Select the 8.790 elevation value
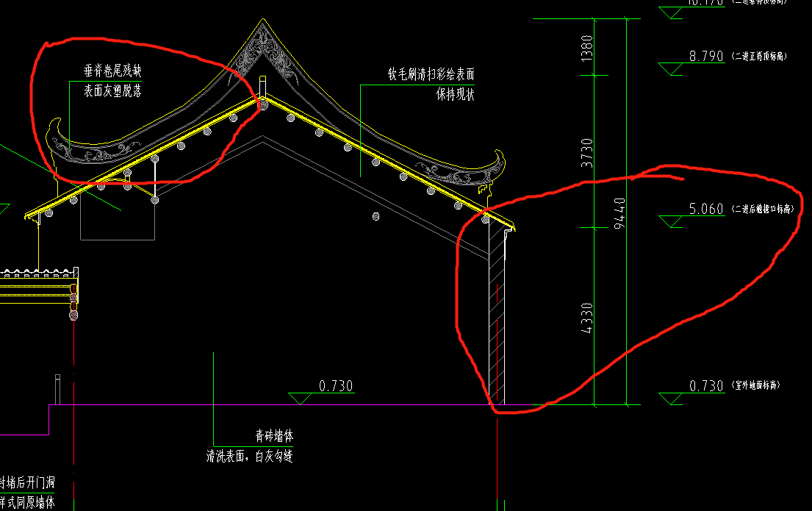812x511 pixels. click(706, 56)
